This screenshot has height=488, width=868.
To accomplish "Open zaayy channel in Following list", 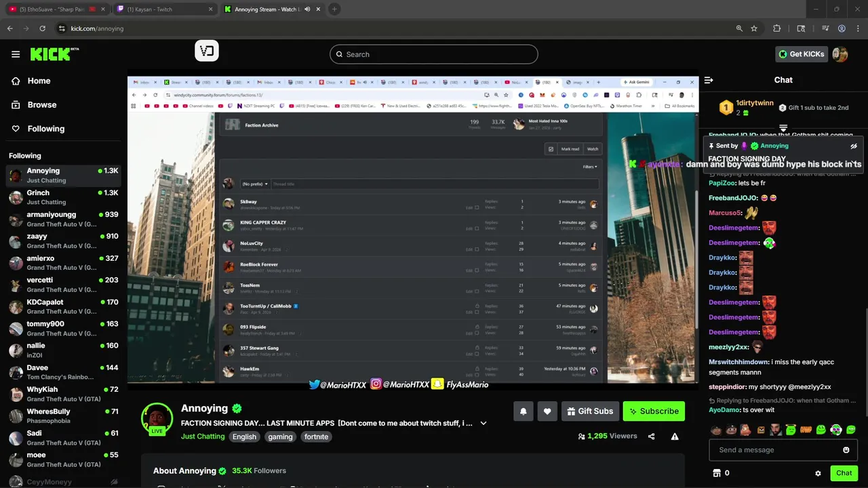I will point(63,241).
